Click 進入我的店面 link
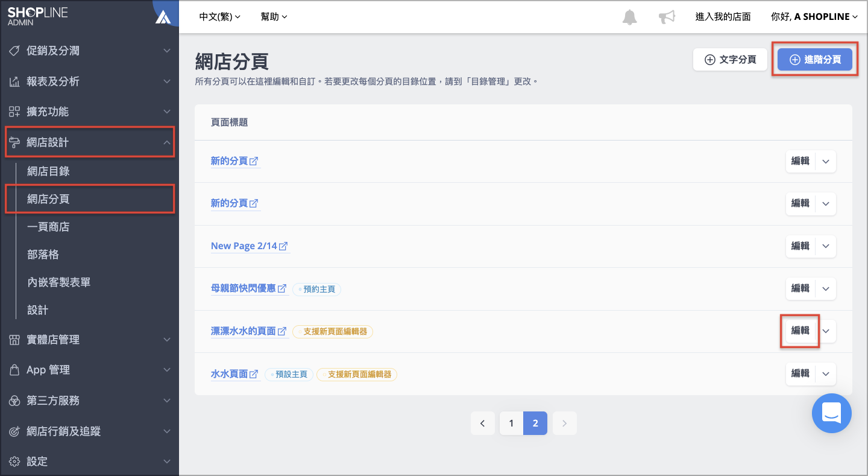Image resolution: width=868 pixels, height=476 pixels. point(723,17)
